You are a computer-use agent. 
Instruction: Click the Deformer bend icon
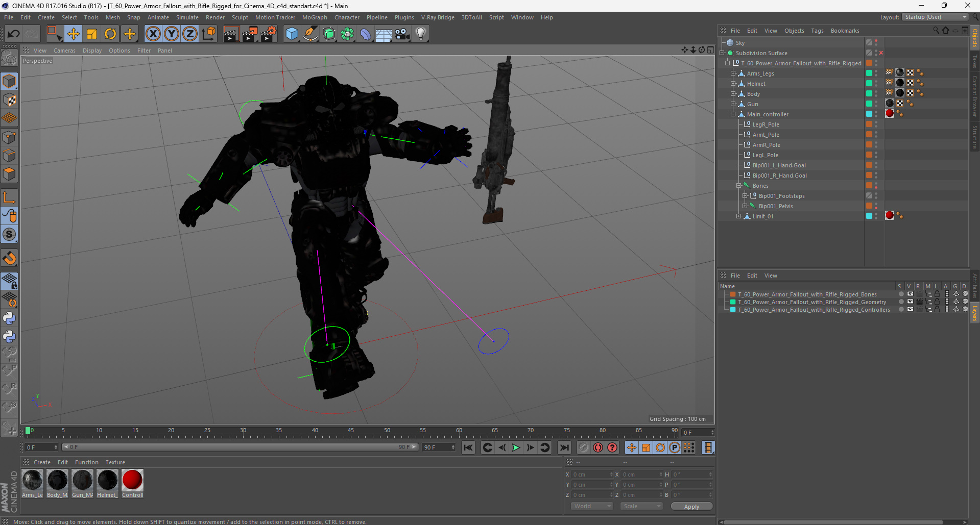click(366, 34)
